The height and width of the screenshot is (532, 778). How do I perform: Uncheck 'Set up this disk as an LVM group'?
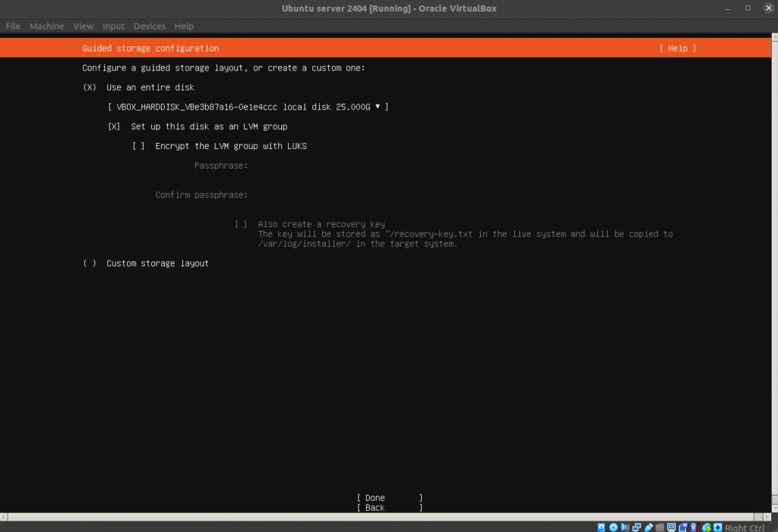point(114,126)
